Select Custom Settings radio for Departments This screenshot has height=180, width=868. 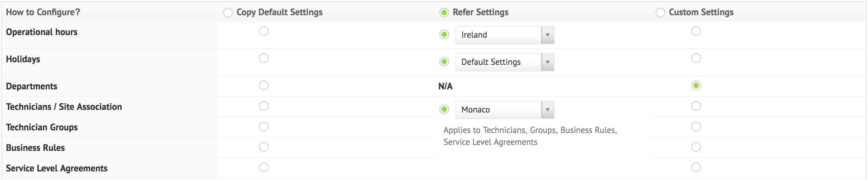click(696, 86)
